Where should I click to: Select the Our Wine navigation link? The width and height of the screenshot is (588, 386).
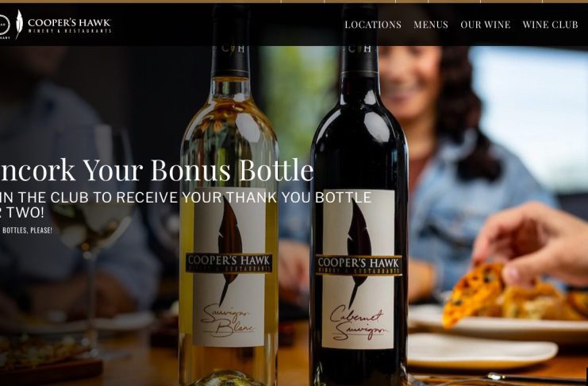point(486,25)
